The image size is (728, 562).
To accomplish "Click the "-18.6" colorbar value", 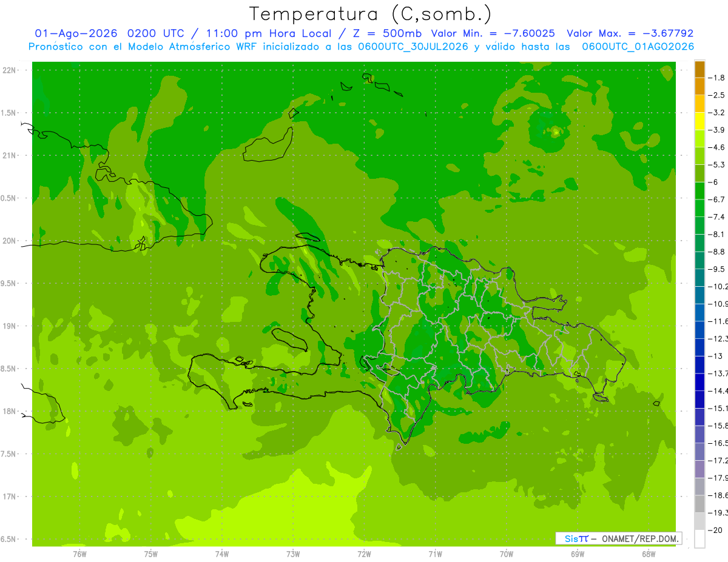I will (x=718, y=495).
